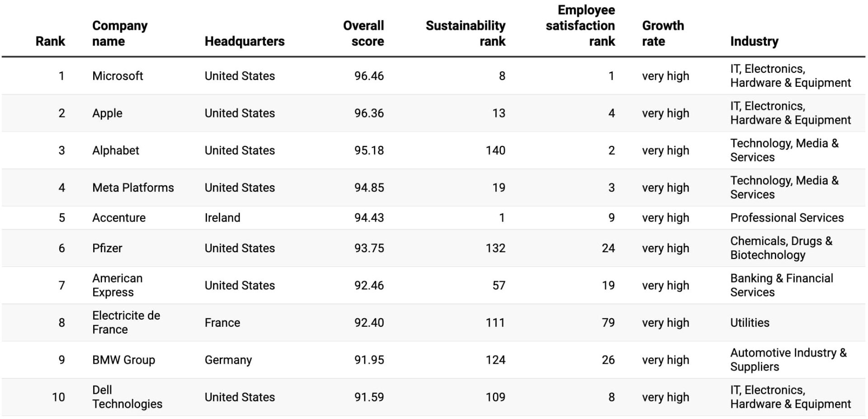
Task: Click the Alphabet row name
Action: click(x=116, y=151)
